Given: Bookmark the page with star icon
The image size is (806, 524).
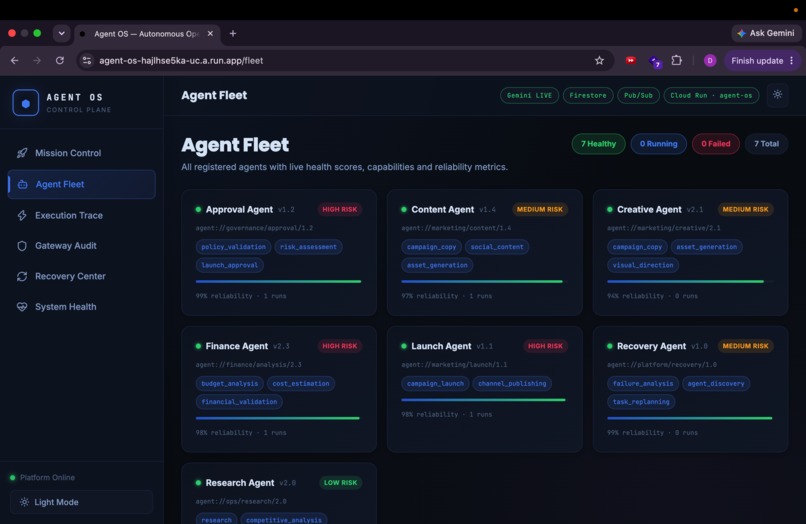Looking at the screenshot, I should click(x=599, y=61).
